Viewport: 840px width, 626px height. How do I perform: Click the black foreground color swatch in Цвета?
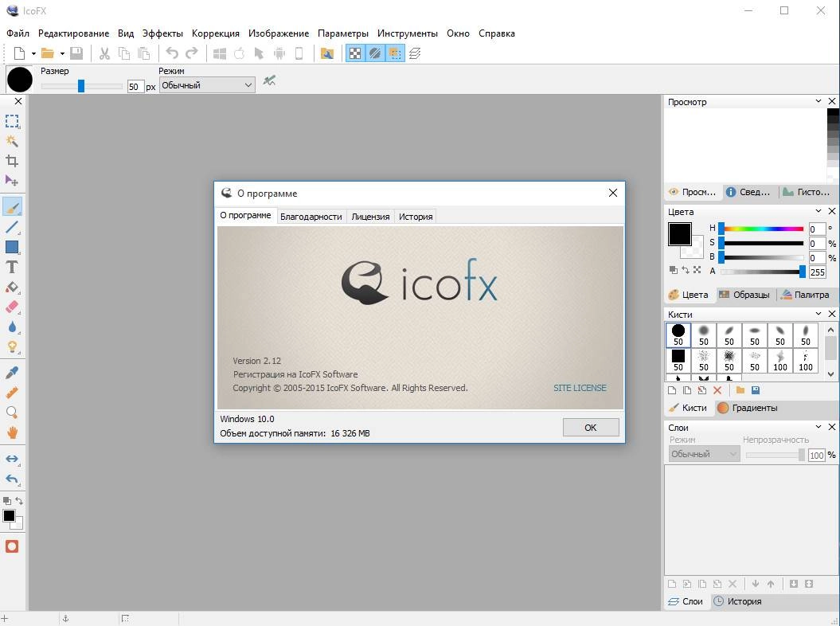click(679, 234)
